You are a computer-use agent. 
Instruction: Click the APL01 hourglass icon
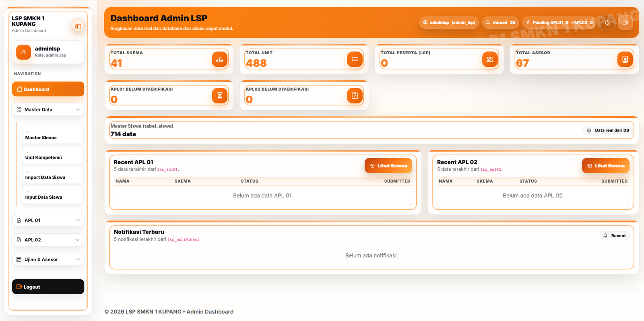click(220, 96)
